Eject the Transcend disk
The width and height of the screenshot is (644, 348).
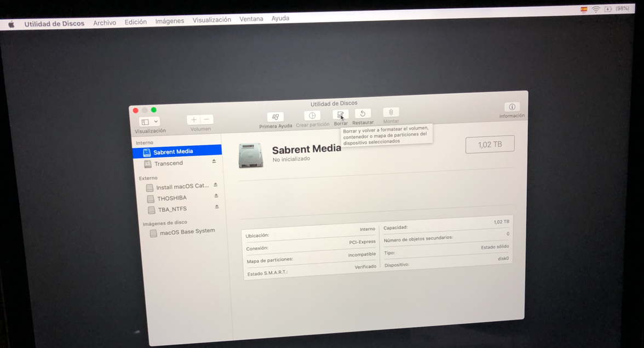pyautogui.click(x=214, y=162)
